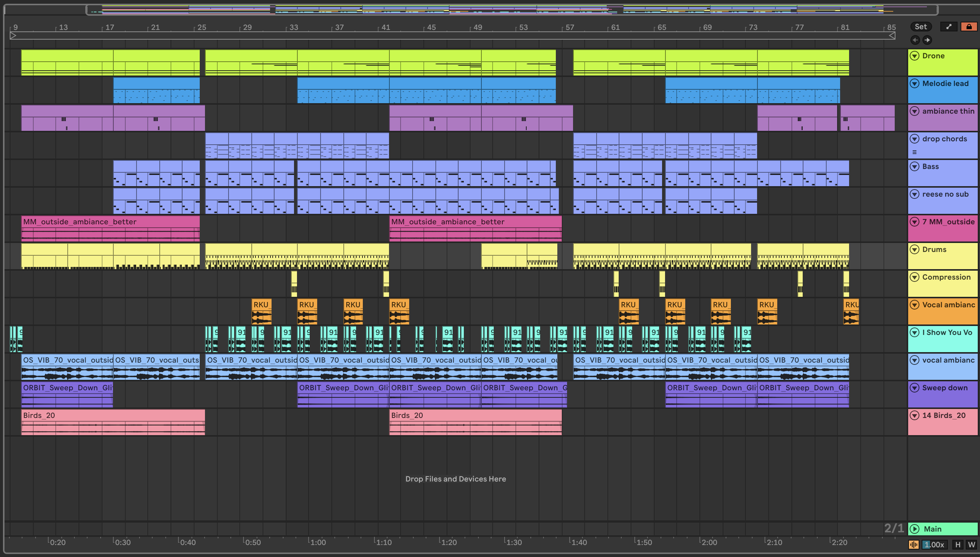Click the loop brace start triangle

click(13, 36)
